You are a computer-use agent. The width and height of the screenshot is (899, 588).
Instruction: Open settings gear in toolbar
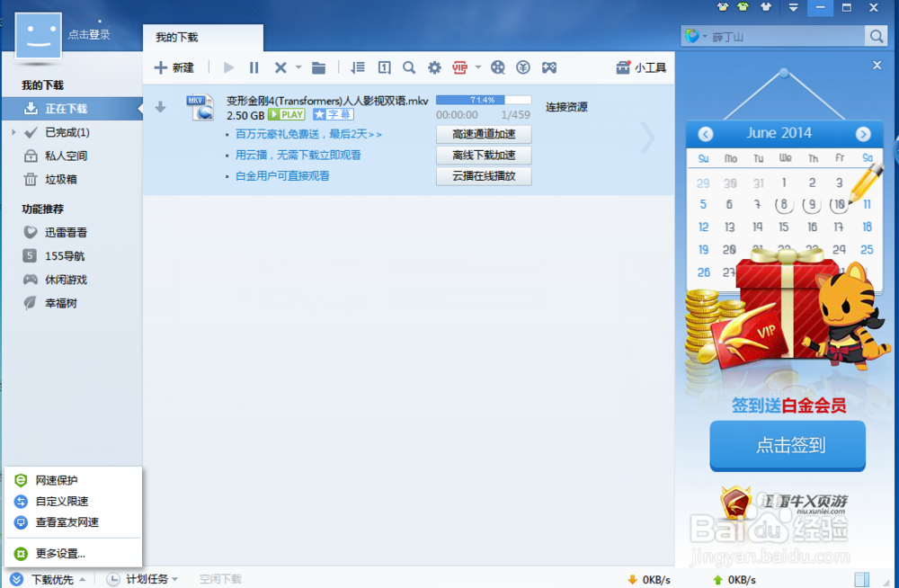click(x=434, y=67)
